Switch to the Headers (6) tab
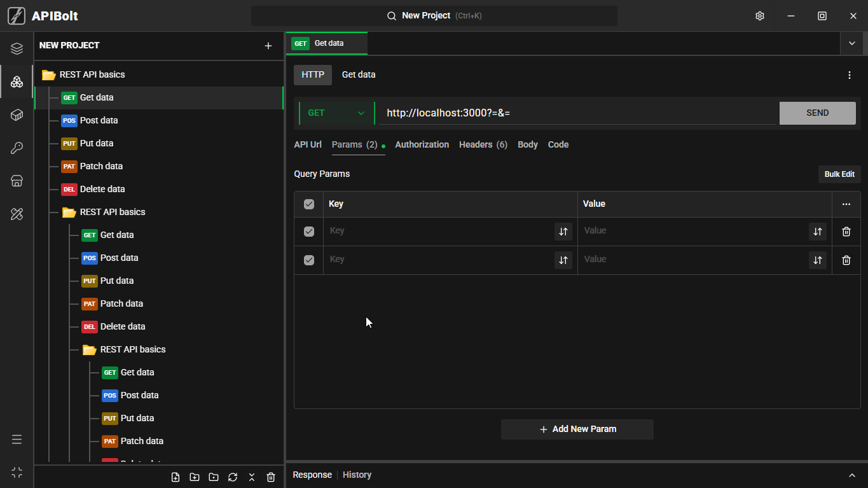 pos(483,144)
